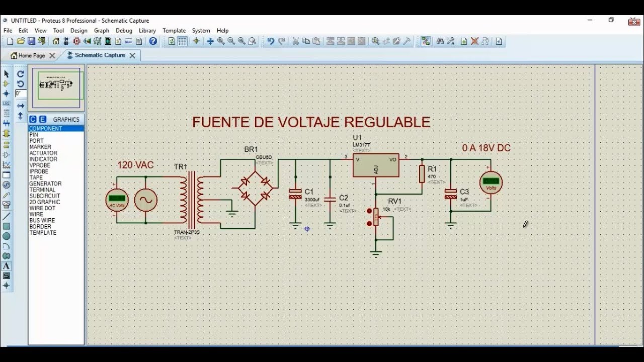
Task: Select the 2D Graphics Text tool
Action: coord(6,265)
